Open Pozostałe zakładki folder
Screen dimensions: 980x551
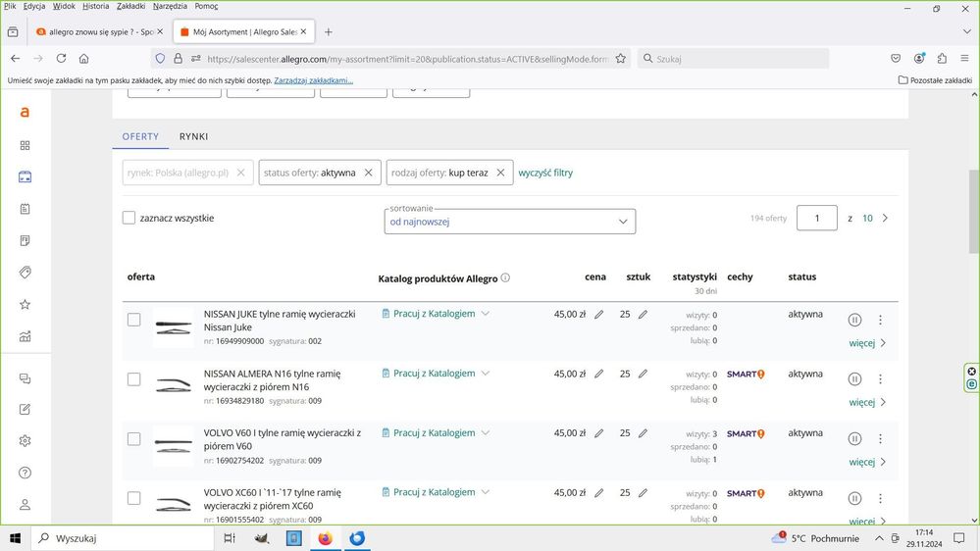tap(935, 80)
